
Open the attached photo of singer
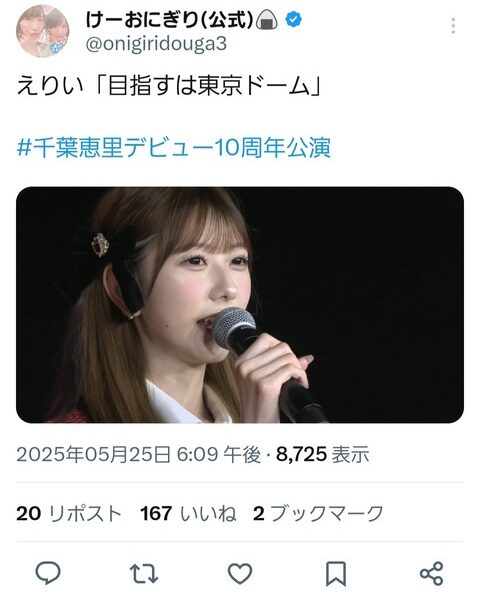point(240,305)
